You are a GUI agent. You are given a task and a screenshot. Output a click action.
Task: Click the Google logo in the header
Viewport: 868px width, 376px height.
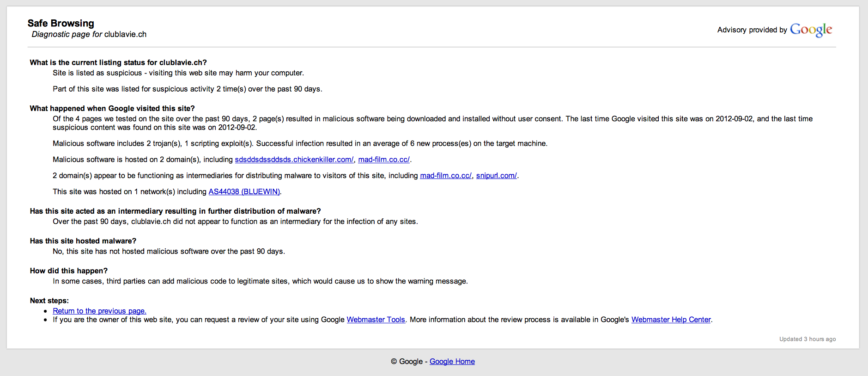click(811, 30)
